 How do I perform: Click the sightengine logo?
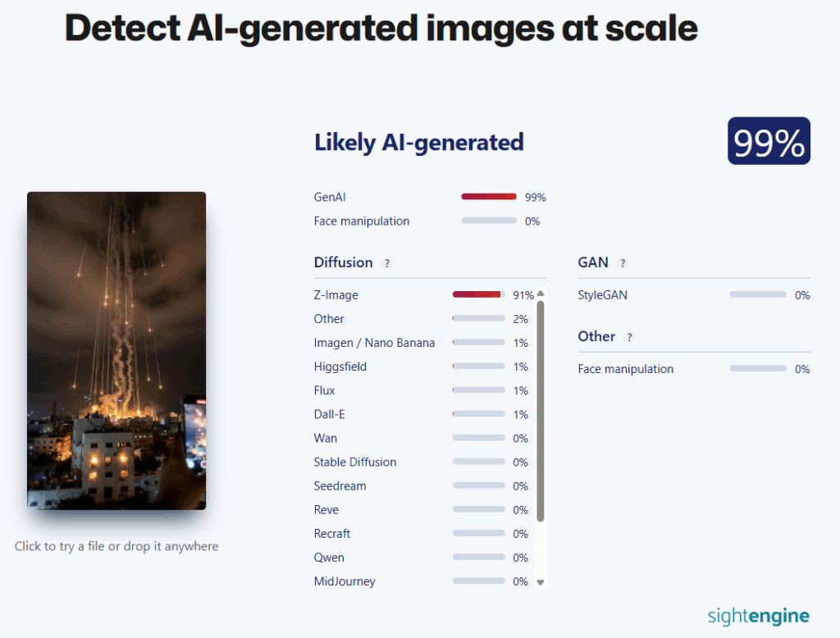point(758,616)
